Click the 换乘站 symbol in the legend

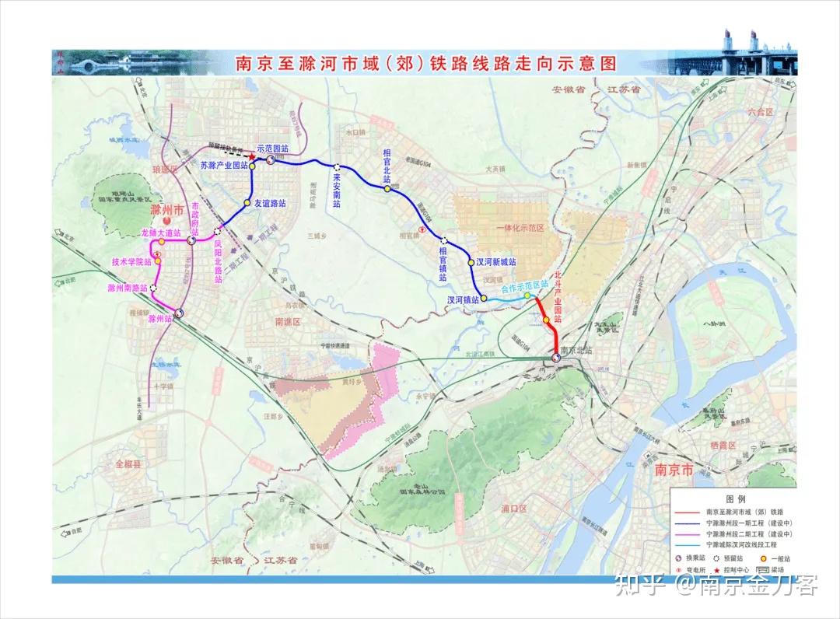pos(679,558)
